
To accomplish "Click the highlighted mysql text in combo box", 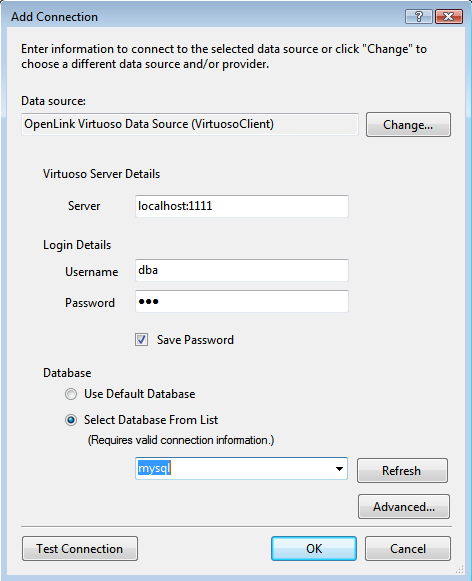I will 154,468.
